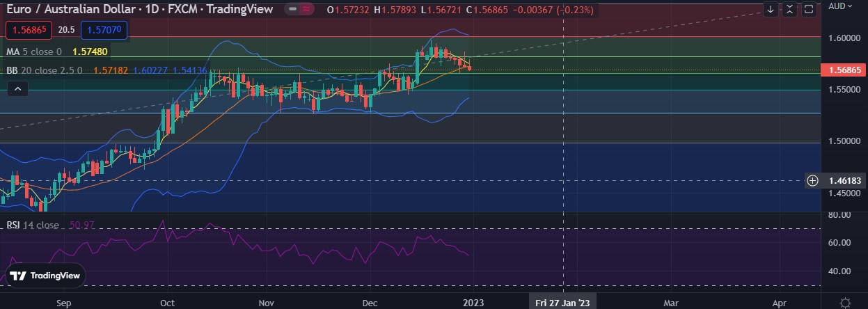Click the spread value 20.5

66,31
